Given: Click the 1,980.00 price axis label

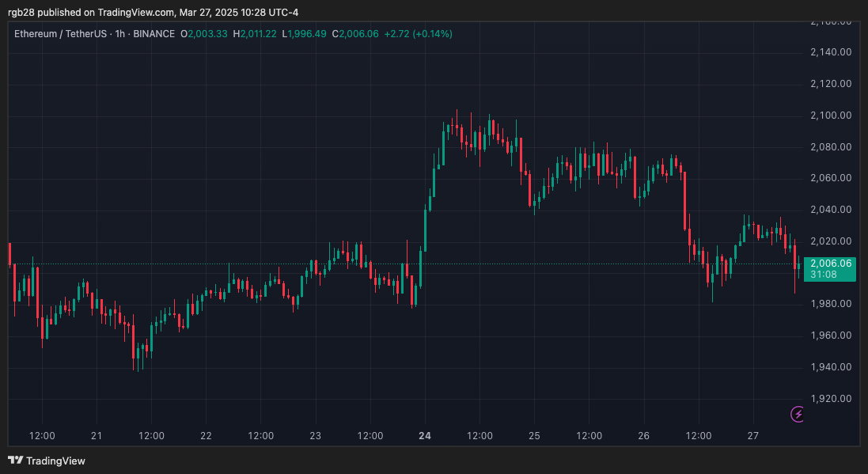Looking at the screenshot, I should pyautogui.click(x=830, y=304).
